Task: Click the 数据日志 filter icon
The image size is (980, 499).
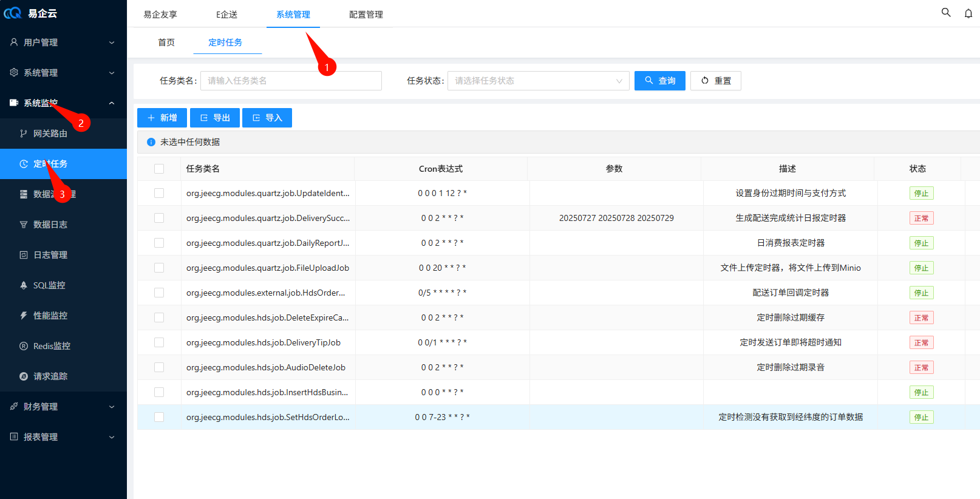Action: (24, 224)
